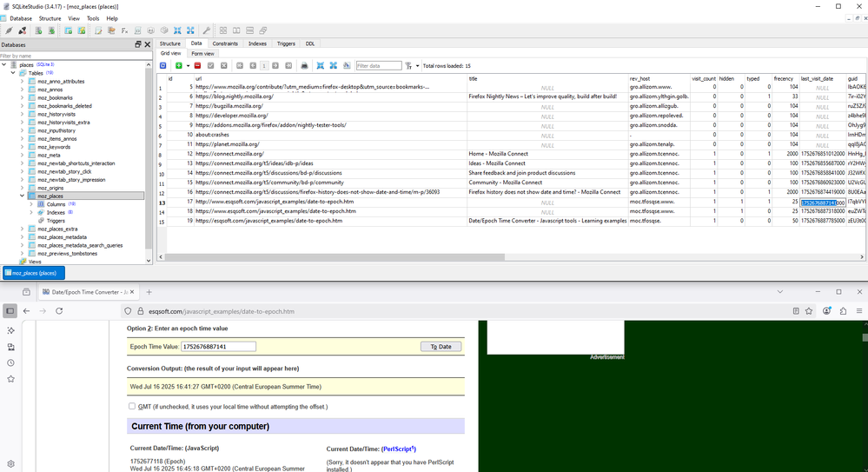The width and height of the screenshot is (868, 472).
Task: Click Firefox extensions puzzle icon
Action: [843, 311]
